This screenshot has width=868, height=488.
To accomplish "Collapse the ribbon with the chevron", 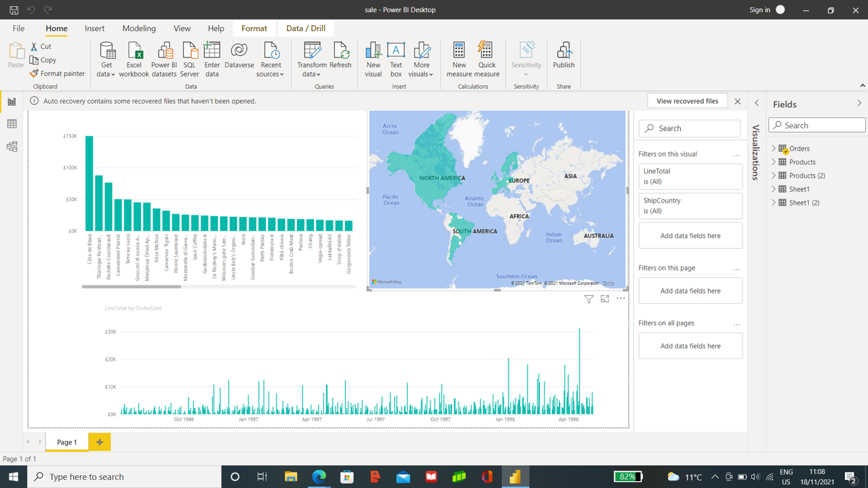I will [x=862, y=85].
